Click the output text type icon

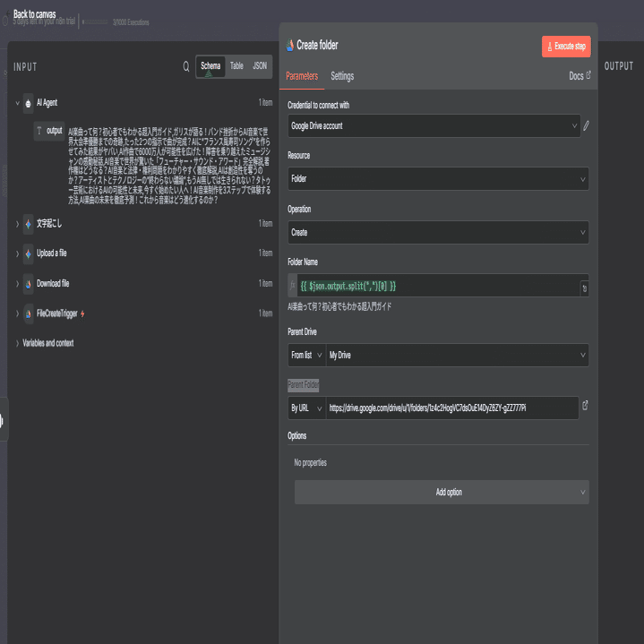pos(39,131)
